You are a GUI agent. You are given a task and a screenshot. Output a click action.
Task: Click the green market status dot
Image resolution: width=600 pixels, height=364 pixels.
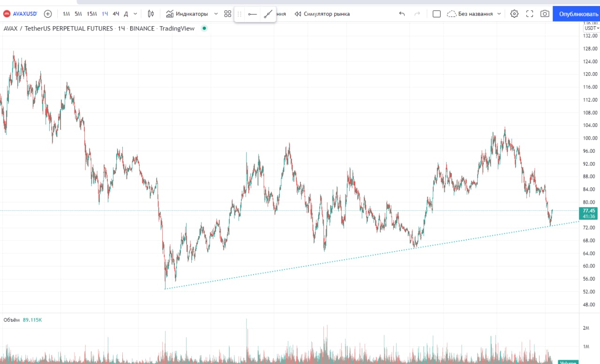tap(204, 29)
